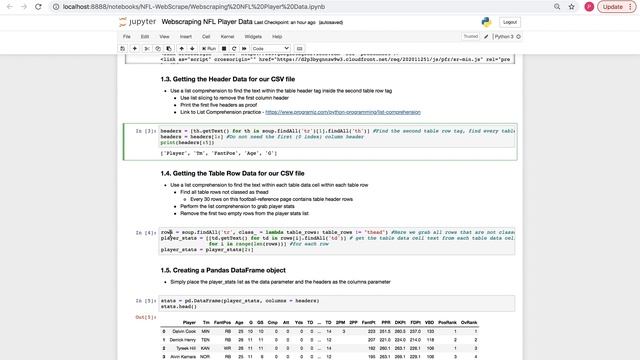Click inside code cell In [3]
Image resolution: width=640 pixels, height=360 pixels.
(337, 137)
